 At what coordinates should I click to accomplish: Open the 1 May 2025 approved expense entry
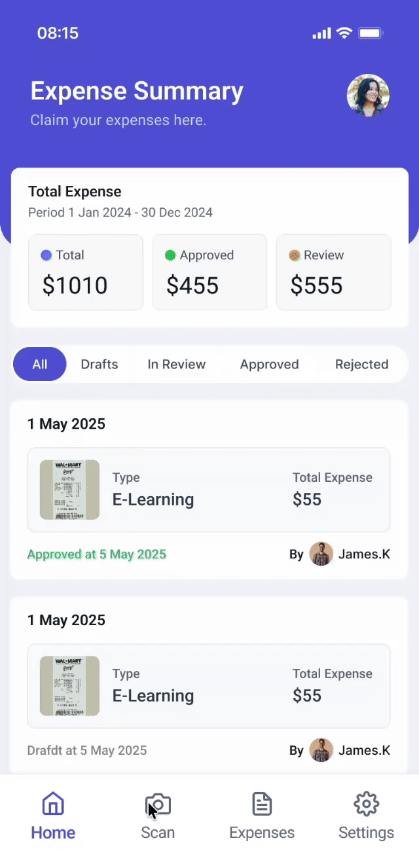(x=208, y=490)
